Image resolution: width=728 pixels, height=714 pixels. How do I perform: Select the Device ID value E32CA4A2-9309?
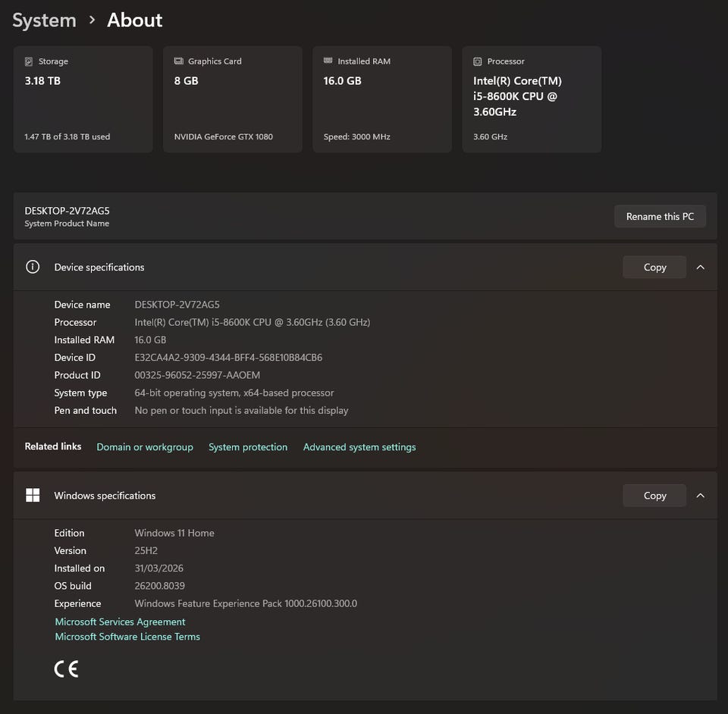pos(228,357)
